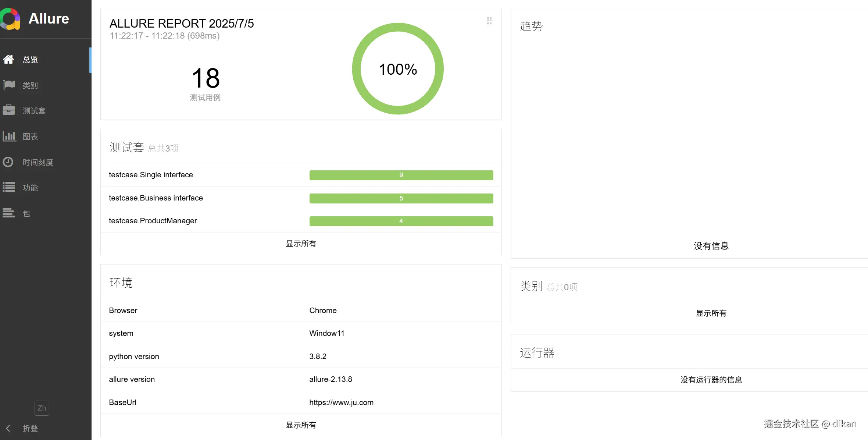This screenshot has height=440, width=868.
Task: Collapse sidebar with the 折叠 chevron
Action: pos(8,428)
